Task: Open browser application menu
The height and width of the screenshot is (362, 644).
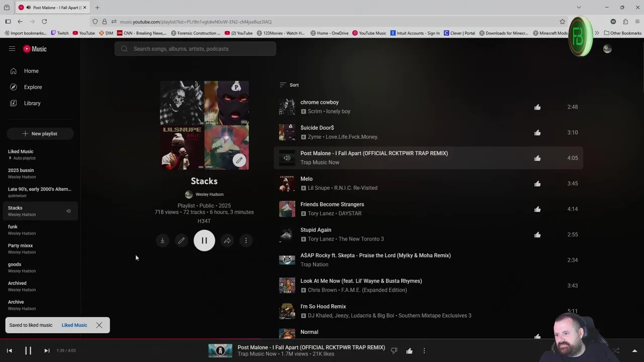Action: (637, 22)
